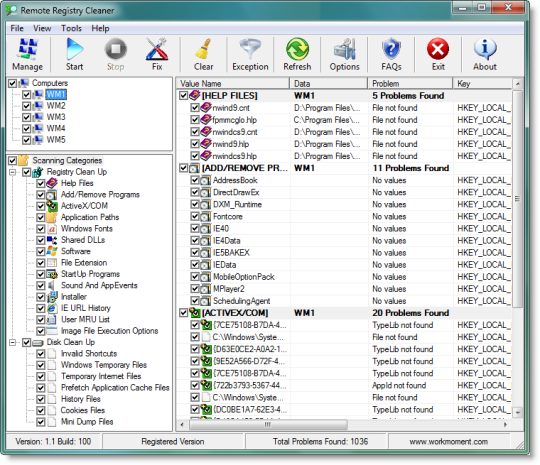Viewport: 540px width, 465px height.
Task: Refresh the problem list
Action: [297, 54]
